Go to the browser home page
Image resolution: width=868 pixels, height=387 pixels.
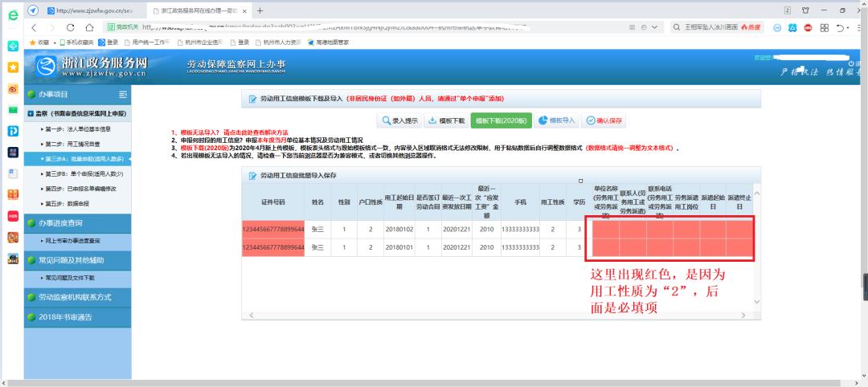(x=89, y=27)
